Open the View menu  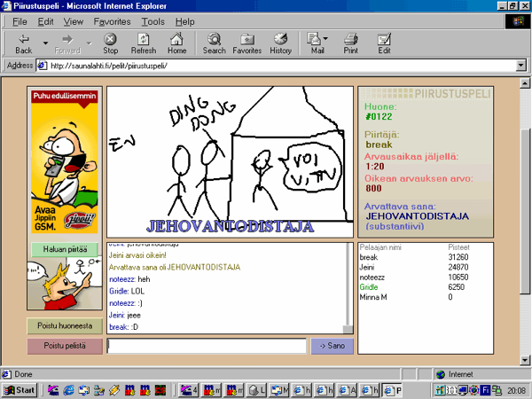(74, 20)
